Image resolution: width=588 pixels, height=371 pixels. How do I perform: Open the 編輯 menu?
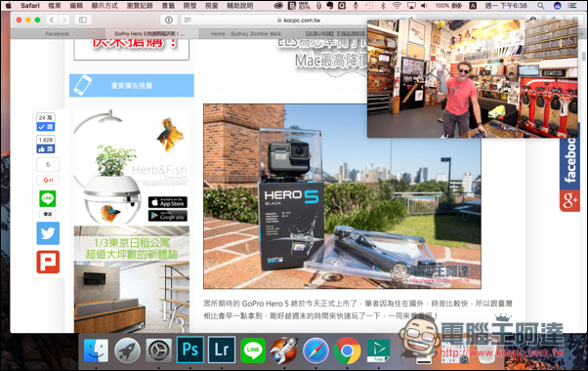coord(76,5)
